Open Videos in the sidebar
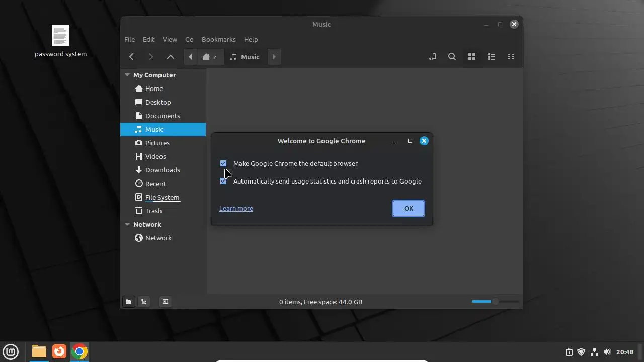 coord(163,156)
